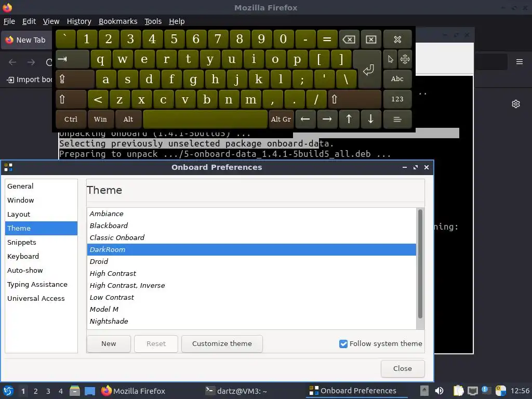Switch keyboard to 123 number layer
Screen dimensions: 532x399
397,99
